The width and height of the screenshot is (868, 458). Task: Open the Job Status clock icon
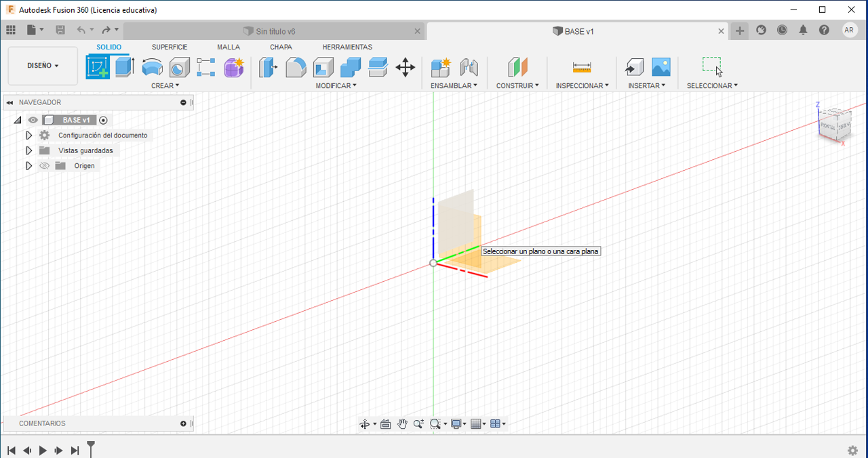[x=782, y=30]
